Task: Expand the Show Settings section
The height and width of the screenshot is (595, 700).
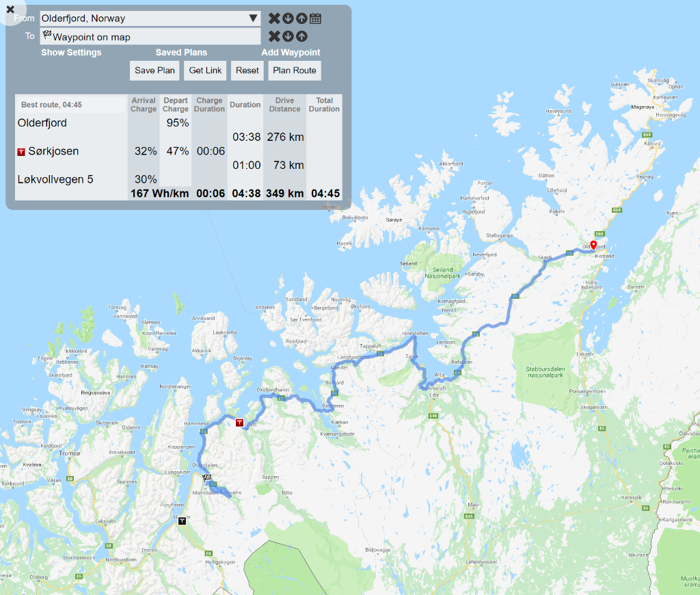Action: click(71, 53)
